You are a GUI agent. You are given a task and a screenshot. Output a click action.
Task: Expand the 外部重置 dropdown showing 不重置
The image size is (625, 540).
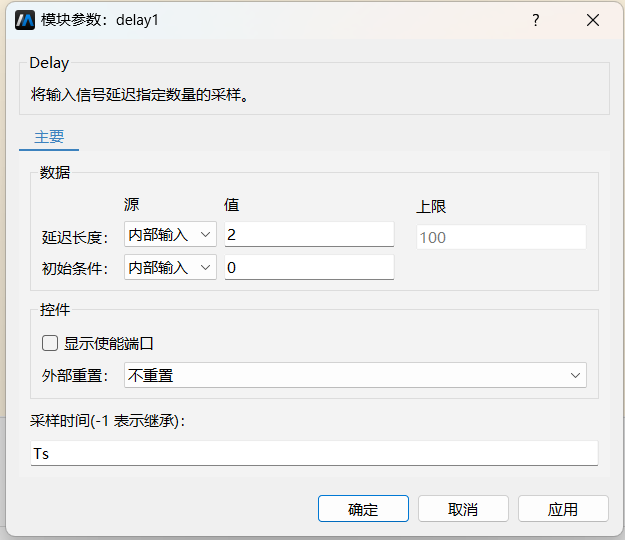(355, 375)
